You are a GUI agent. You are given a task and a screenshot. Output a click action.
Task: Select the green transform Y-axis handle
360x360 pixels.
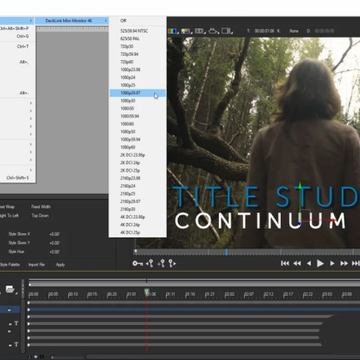[x=300, y=187]
